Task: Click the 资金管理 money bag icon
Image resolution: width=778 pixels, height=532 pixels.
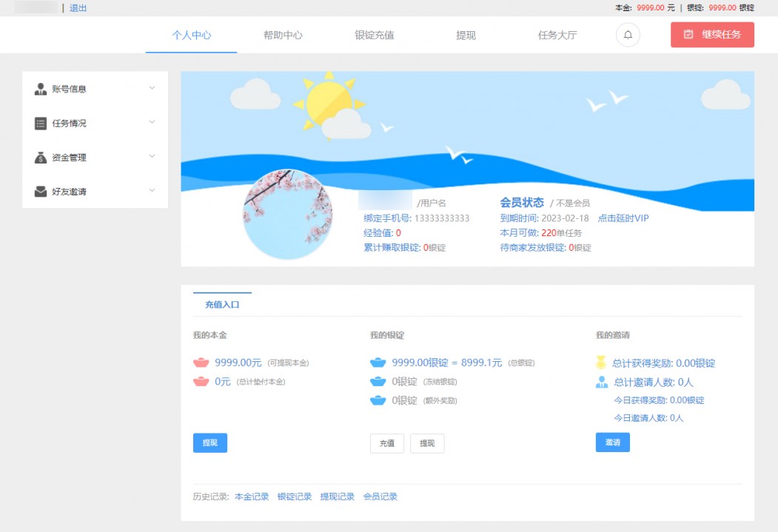Action: tap(41, 158)
